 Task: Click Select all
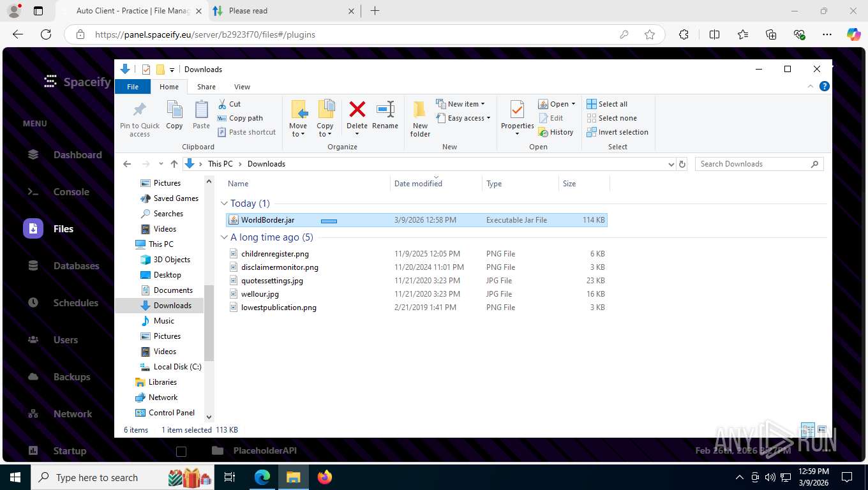click(607, 104)
